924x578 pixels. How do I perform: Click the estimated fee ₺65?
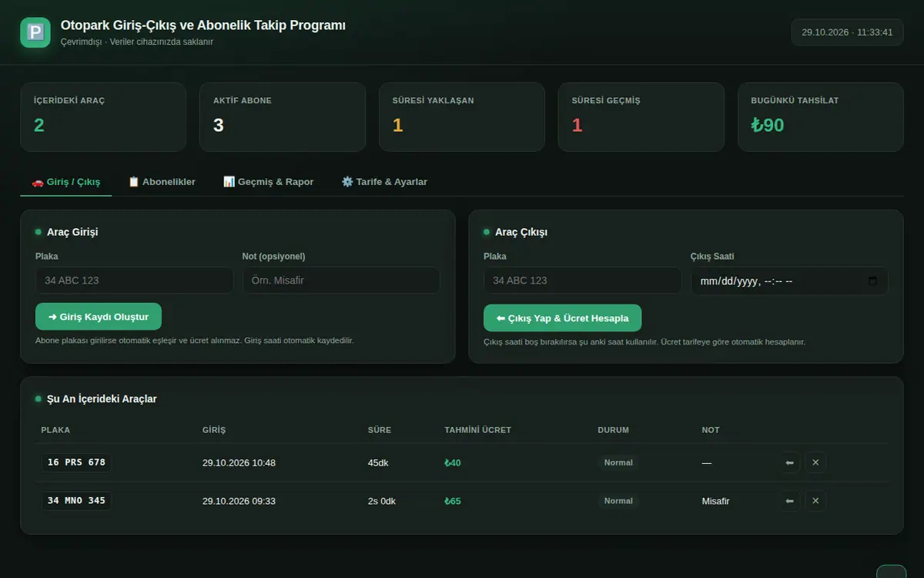coord(453,502)
